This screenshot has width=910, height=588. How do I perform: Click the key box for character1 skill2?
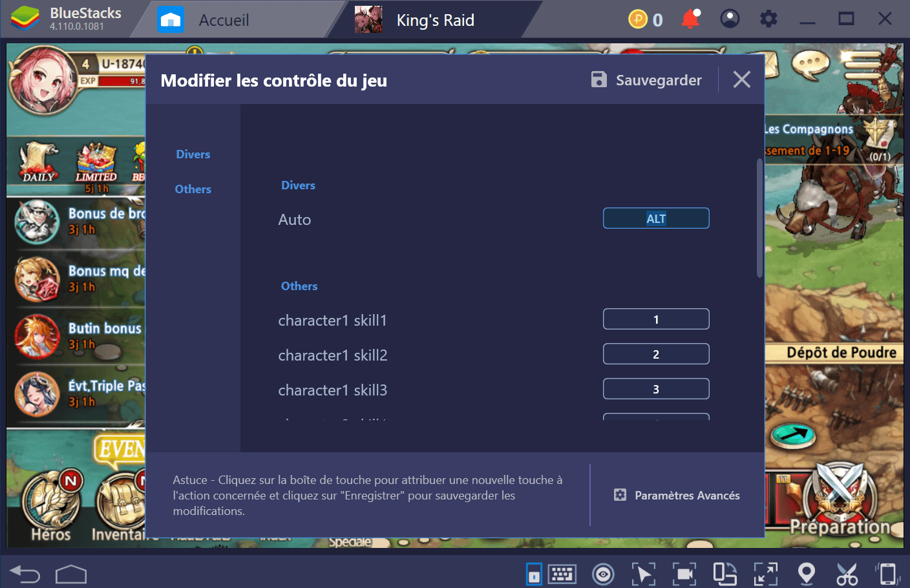pyautogui.click(x=656, y=354)
